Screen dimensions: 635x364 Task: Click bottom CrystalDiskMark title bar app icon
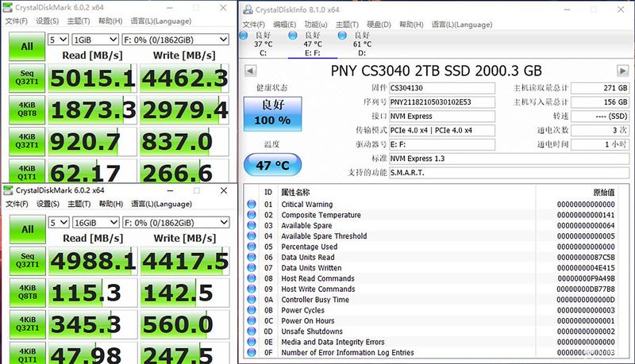click(8, 190)
